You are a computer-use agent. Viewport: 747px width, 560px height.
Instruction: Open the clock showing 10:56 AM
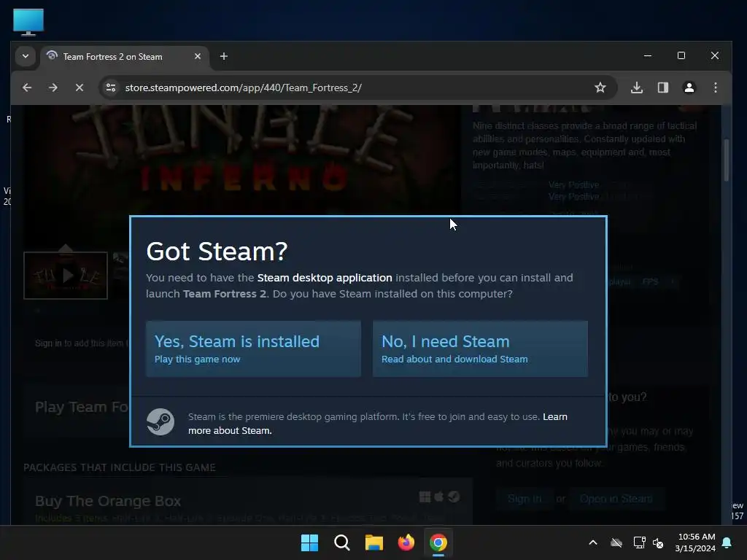pyautogui.click(x=695, y=542)
